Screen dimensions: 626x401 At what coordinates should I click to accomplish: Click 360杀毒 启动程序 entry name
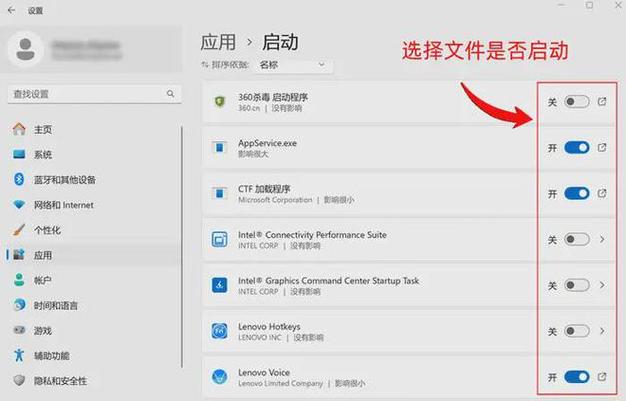273,97
